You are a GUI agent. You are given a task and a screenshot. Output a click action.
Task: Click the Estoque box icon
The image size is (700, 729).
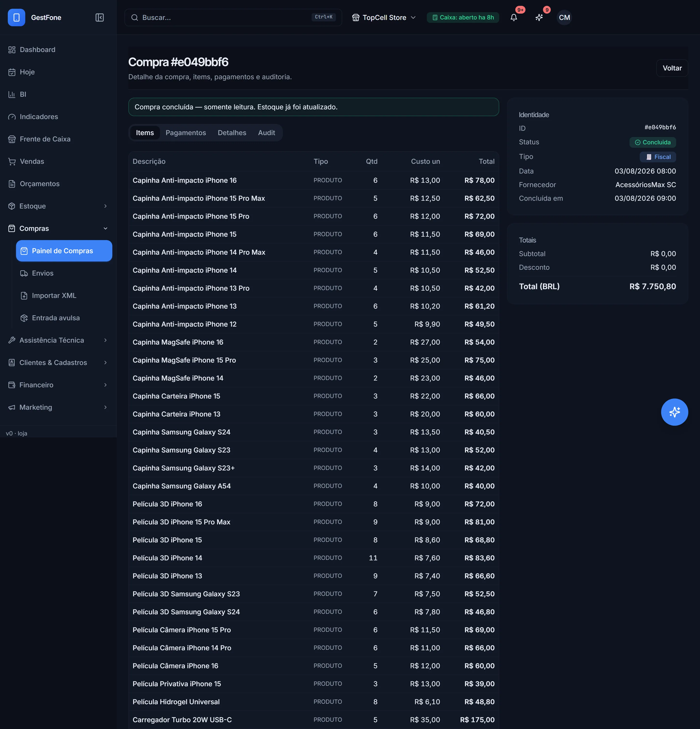click(x=12, y=206)
